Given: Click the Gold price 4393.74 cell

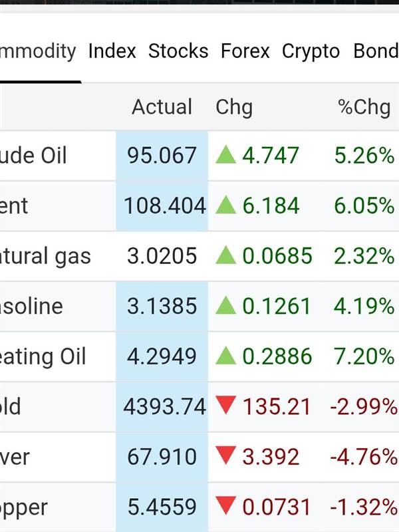Looking at the screenshot, I should tap(164, 406).
